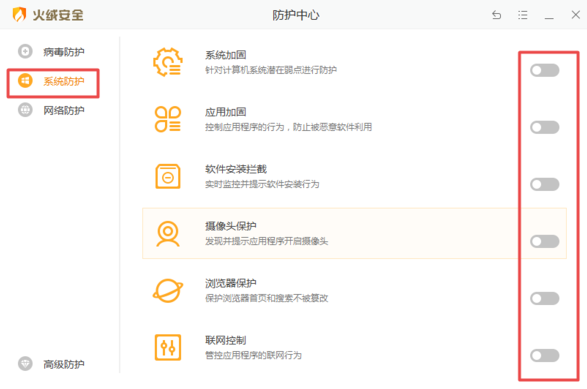Open 联网控制 settings title

click(225, 340)
